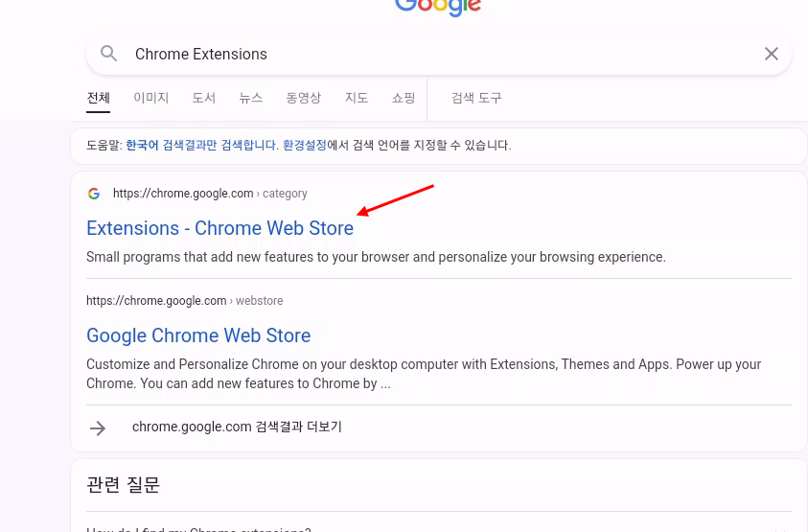The image size is (808, 532).
Task: Open chrome.google.com 검색결과 더보기
Action: click(237, 427)
